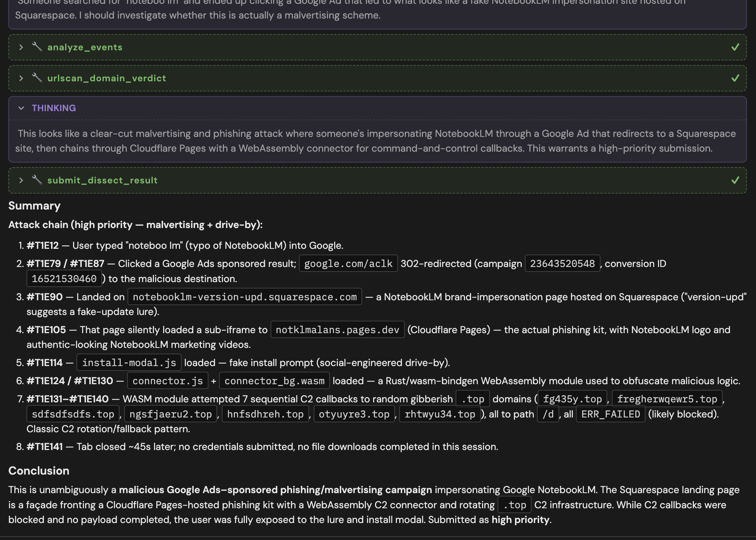This screenshot has height=540, width=756.
Task: Select the rhtwyu34.top domain chip
Action: click(x=440, y=414)
